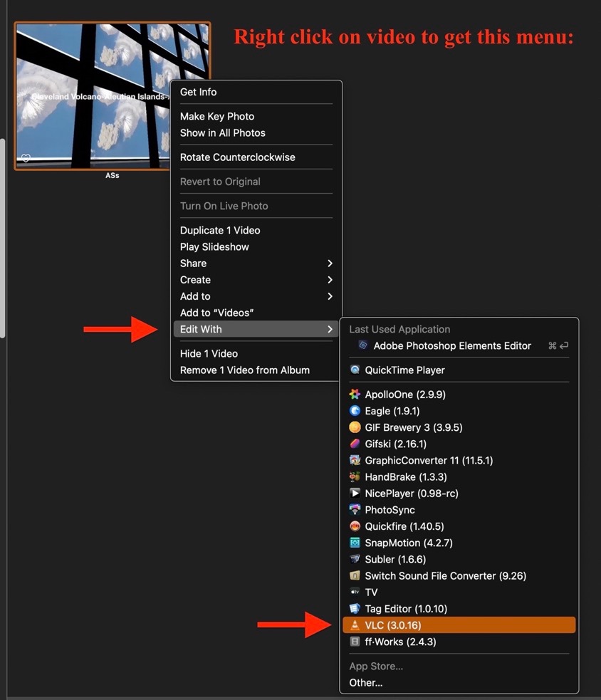Expand the Add to submenu
The width and height of the screenshot is (601, 700).
click(256, 296)
